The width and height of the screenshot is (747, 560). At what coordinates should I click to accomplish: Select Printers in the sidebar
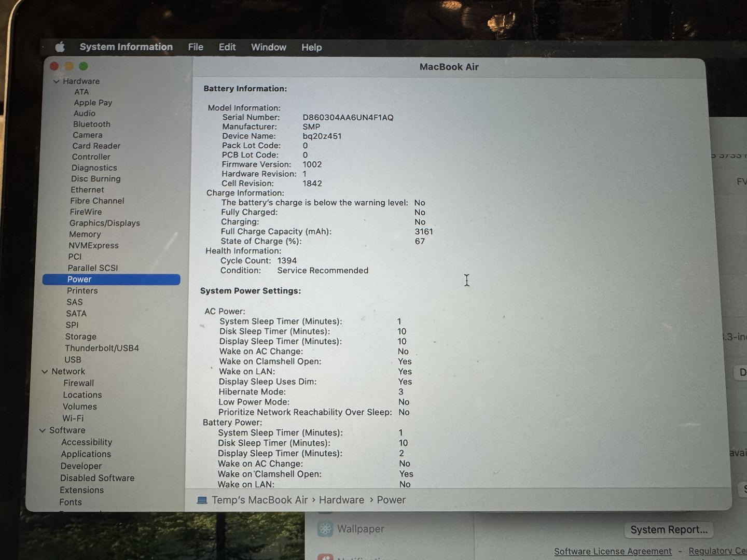82,291
